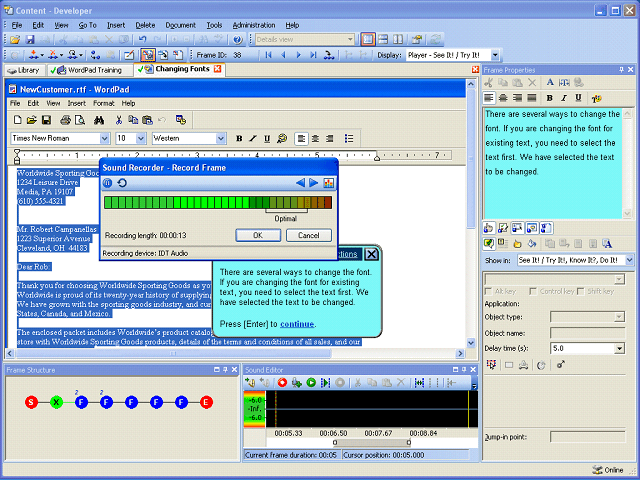Toggle Bold in WordPad format bar
The image size is (640, 480).
coord(239,138)
